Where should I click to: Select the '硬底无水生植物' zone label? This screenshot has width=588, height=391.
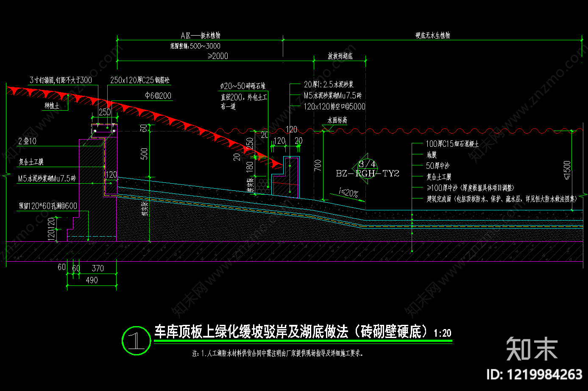click(433, 36)
